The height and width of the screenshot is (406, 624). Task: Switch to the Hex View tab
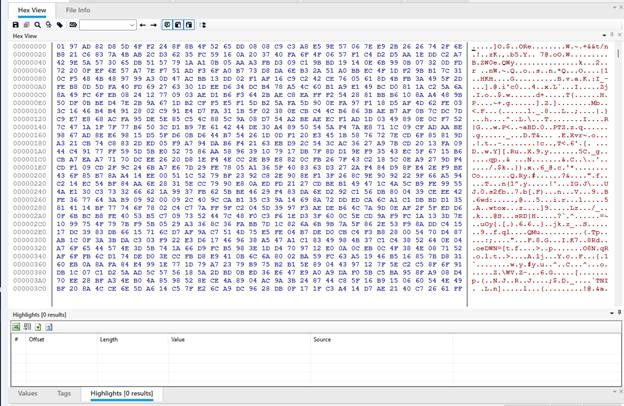[32, 10]
